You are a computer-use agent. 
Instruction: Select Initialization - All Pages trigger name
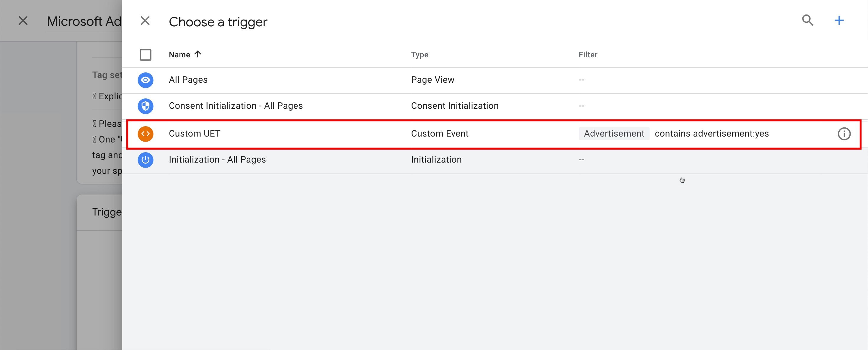(x=217, y=160)
